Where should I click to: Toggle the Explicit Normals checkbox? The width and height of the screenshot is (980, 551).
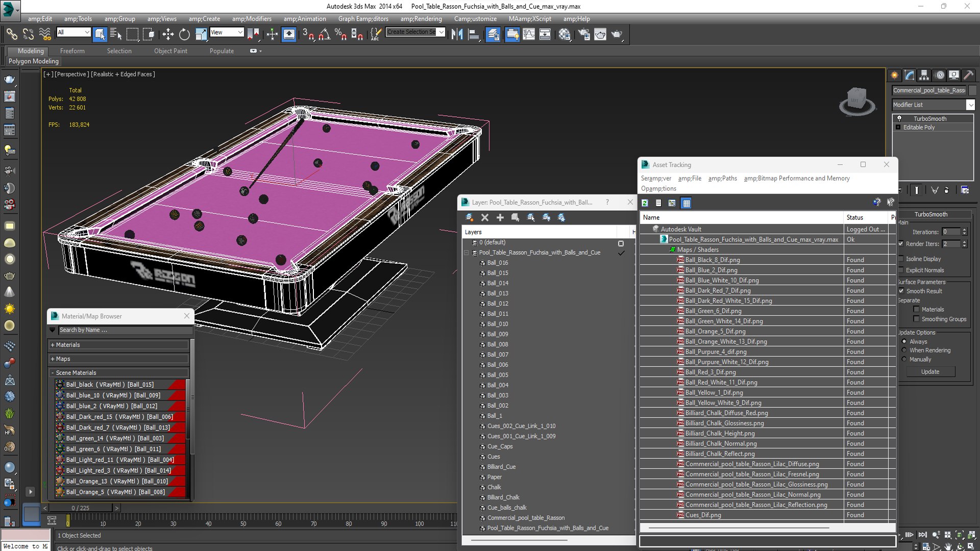click(x=901, y=270)
